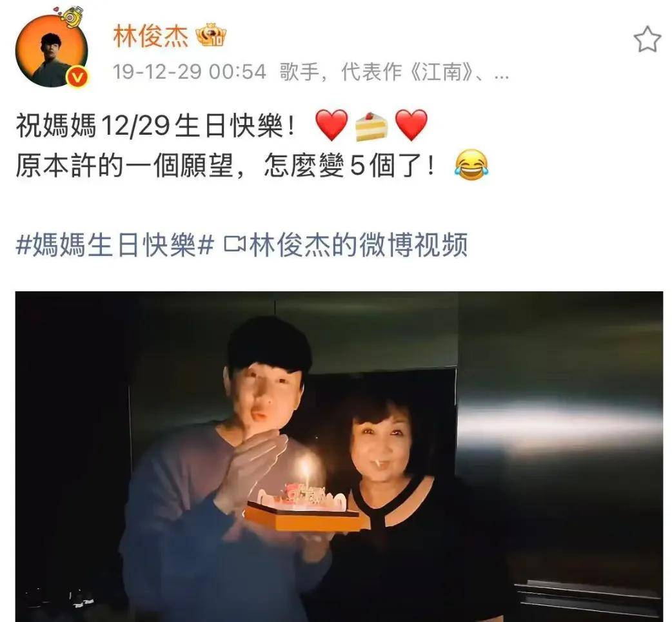The width and height of the screenshot is (672, 622).
Task: Tap the second red heart emoji
Action: (x=411, y=124)
